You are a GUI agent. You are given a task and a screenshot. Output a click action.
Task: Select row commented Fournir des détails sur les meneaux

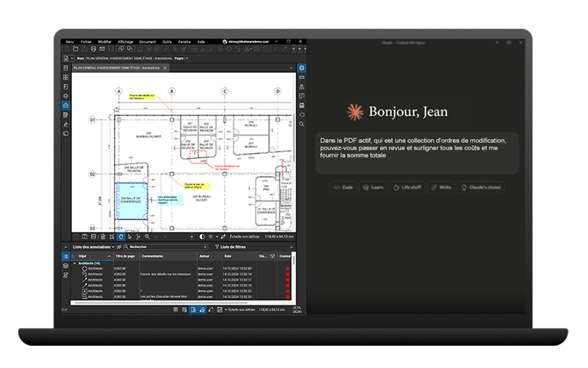[x=180, y=274]
